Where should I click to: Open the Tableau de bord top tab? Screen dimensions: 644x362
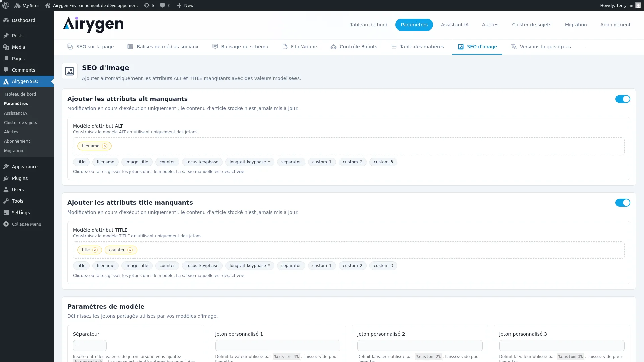(x=369, y=25)
